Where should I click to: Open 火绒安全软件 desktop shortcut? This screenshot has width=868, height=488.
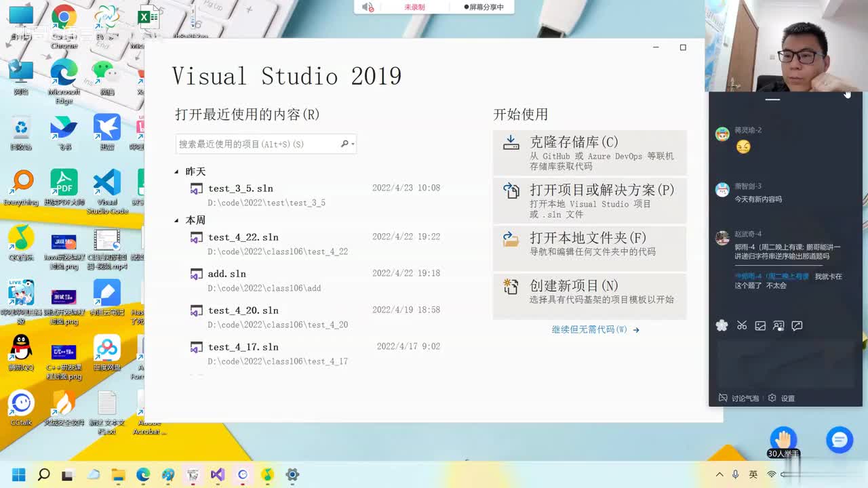tap(64, 407)
